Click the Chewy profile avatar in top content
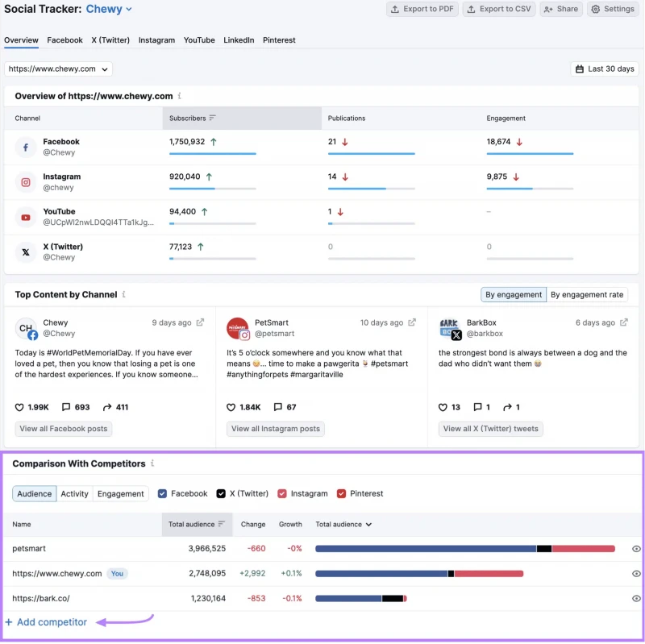 pos(26,328)
